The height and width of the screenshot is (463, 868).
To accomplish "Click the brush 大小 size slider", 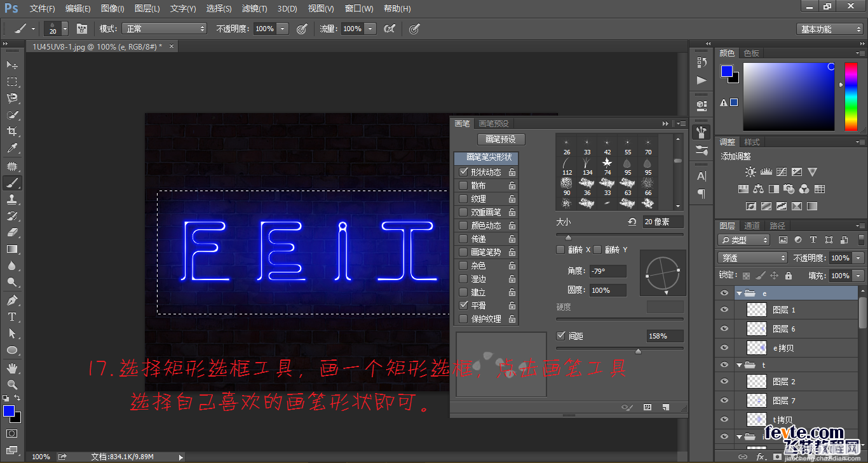I will click(620, 234).
